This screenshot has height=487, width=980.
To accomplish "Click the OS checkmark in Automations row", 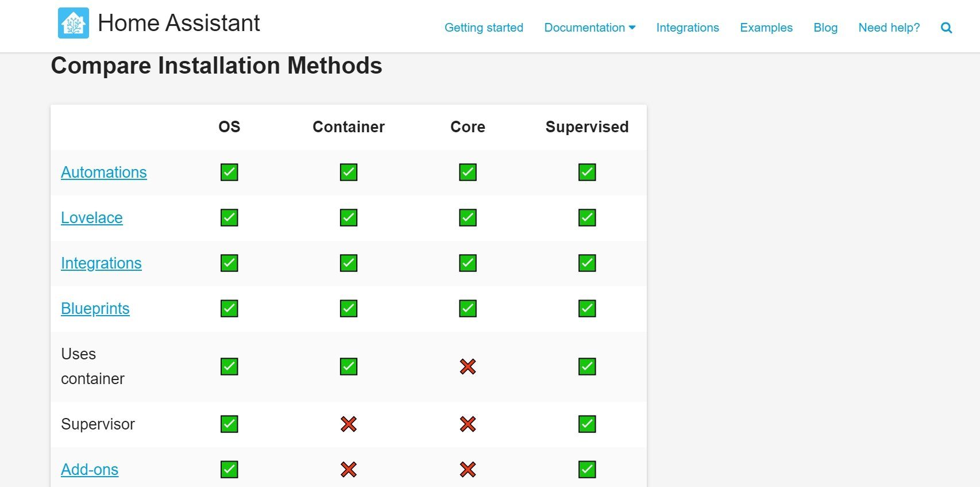I will click(229, 172).
